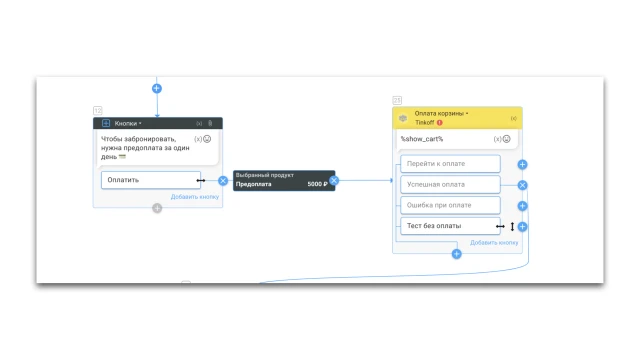
Task: Delete the Кнопки block with the trash icon
Action: point(210,123)
